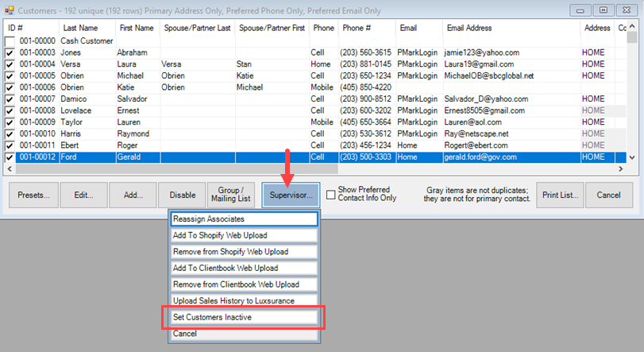Sort by the Last Name column header
Screen dimensions: 644x352
[x=87, y=28]
